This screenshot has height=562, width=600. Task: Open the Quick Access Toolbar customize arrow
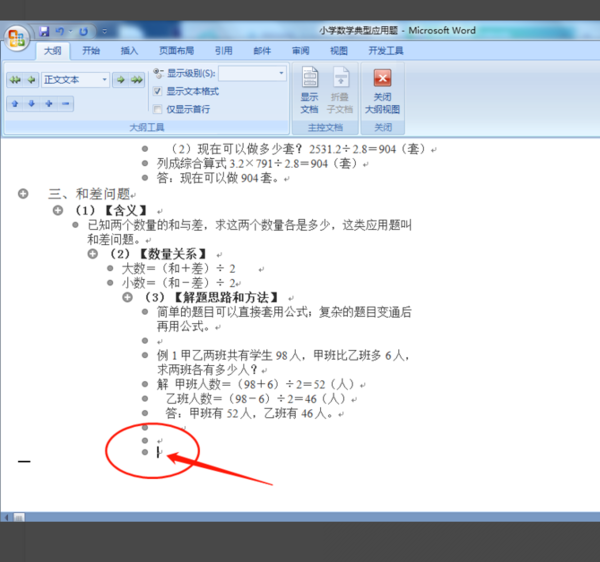click(x=104, y=31)
